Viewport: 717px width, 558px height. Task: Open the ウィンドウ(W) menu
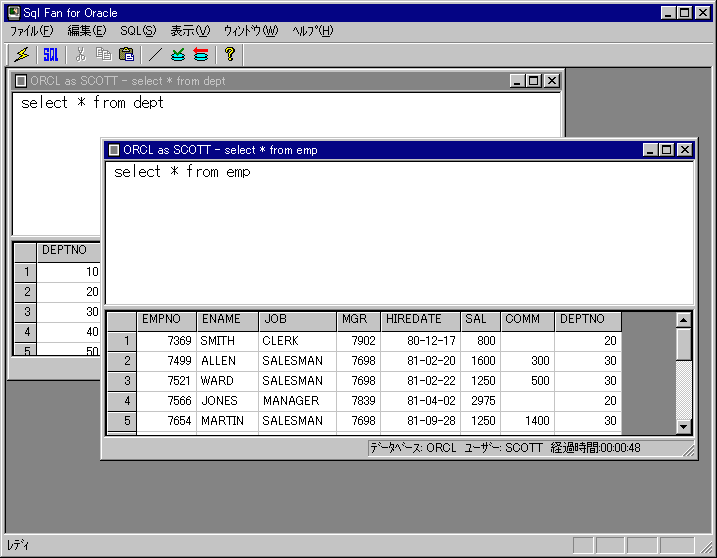(x=251, y=31)
